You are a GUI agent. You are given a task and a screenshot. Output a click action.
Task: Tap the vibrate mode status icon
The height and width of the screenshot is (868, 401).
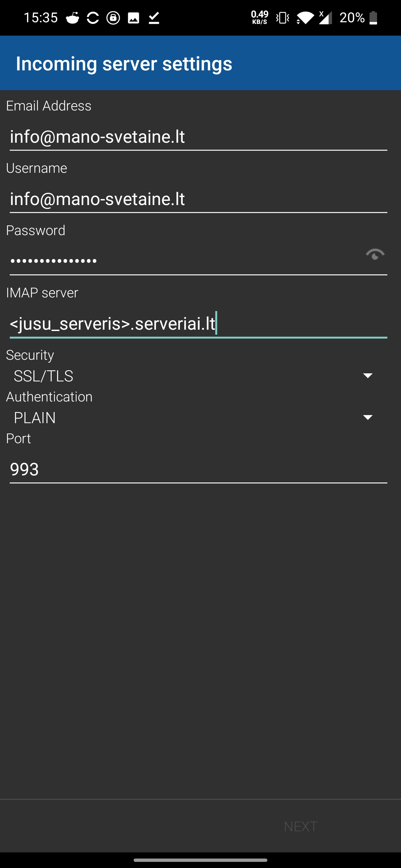click(283, 18)
